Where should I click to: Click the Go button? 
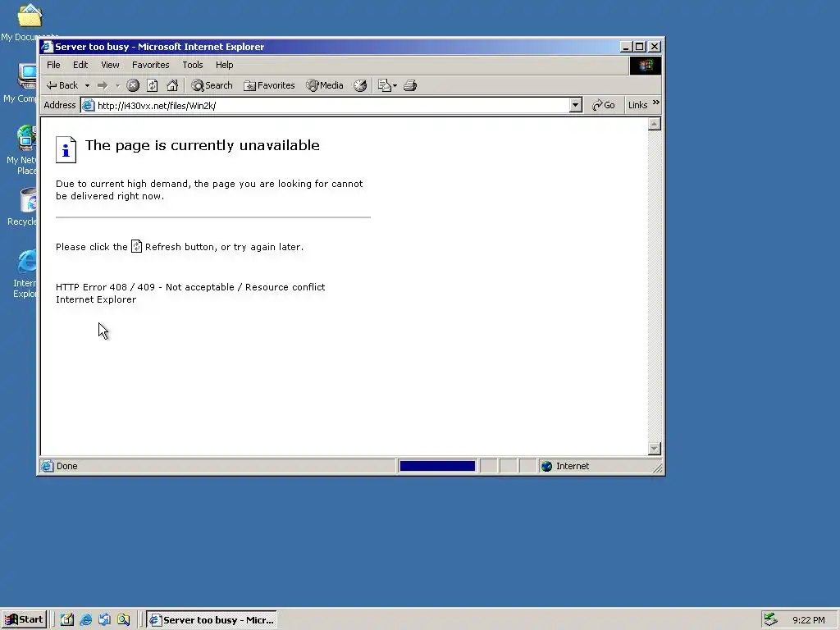tap(603, 105)
